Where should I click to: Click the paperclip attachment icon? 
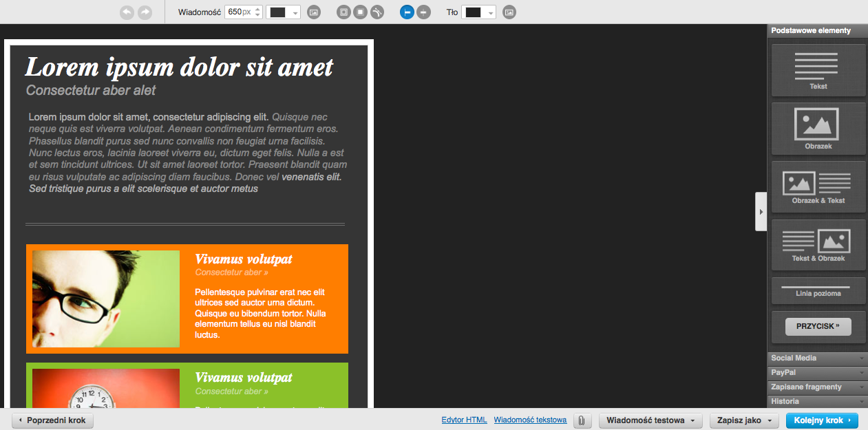(582, 420)
